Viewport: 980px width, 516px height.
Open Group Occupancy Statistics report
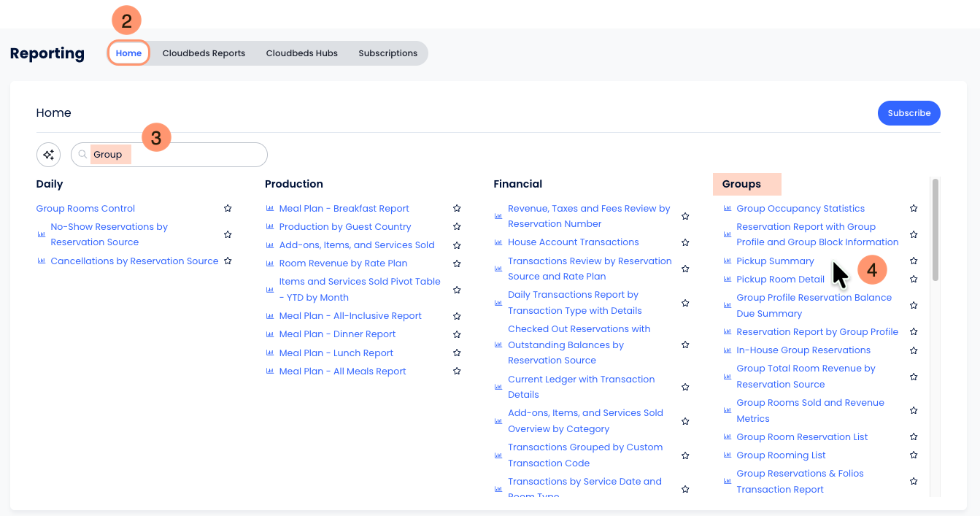point(800,209)
